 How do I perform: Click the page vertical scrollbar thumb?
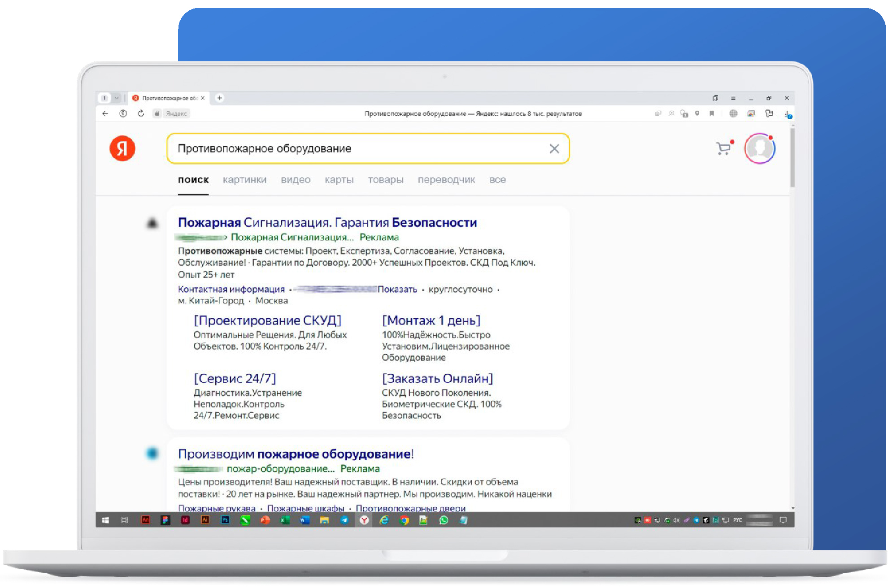pyautogui.click(x=792, y=157)
